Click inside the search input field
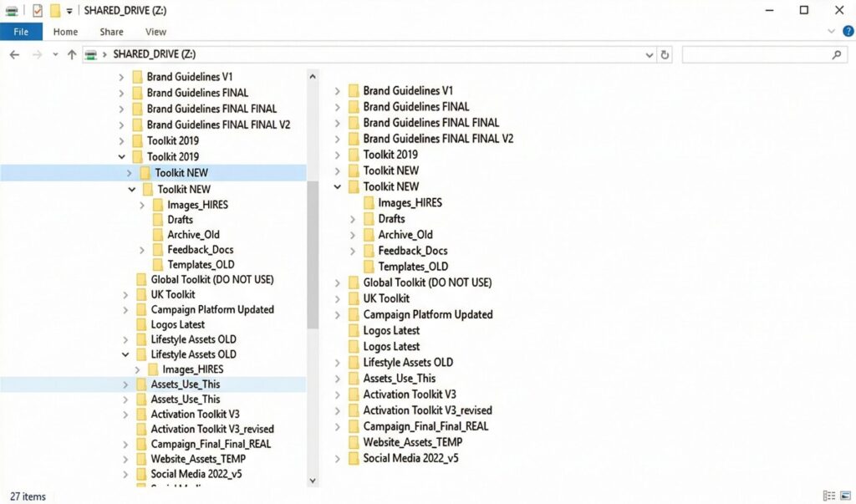Image resolution: width=856 pixels, height=504 pixels. (x=752, y=54)
